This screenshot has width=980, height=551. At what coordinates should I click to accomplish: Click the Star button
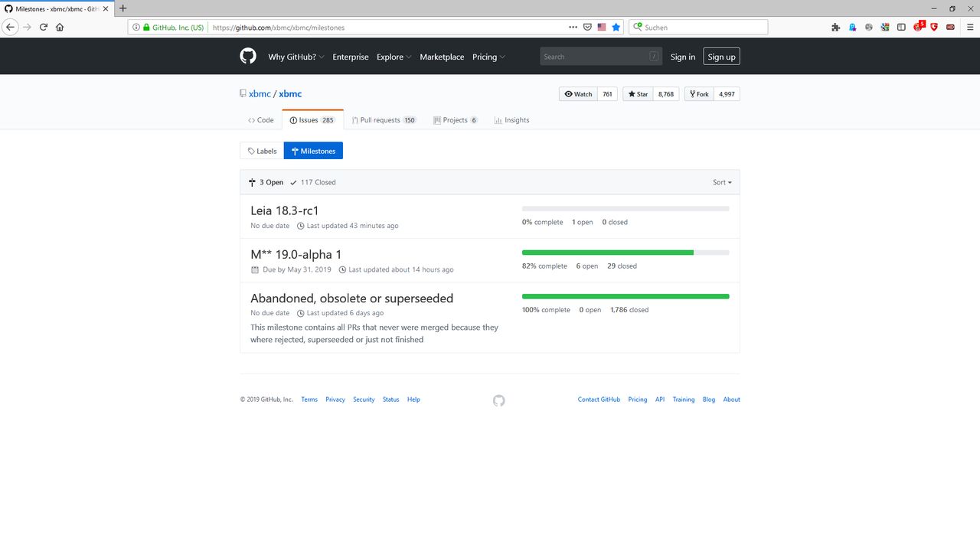pyautogui.click(x=638, y=94)
